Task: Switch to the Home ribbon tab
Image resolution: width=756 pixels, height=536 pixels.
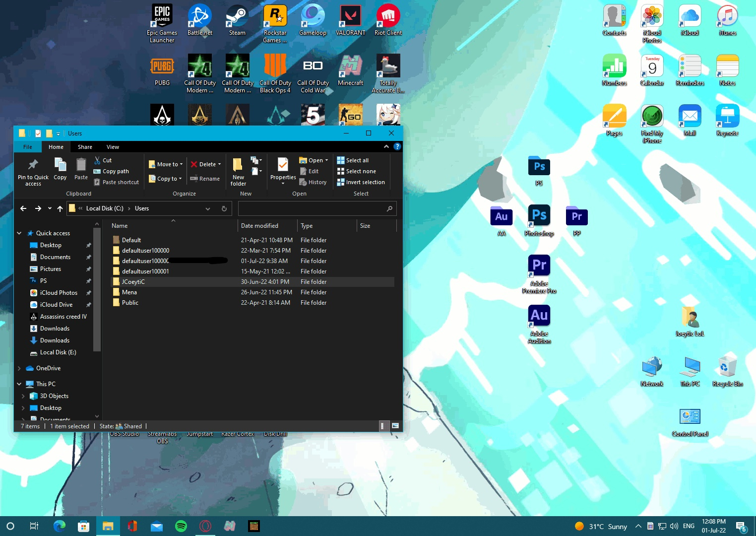Action: point(56,147)
